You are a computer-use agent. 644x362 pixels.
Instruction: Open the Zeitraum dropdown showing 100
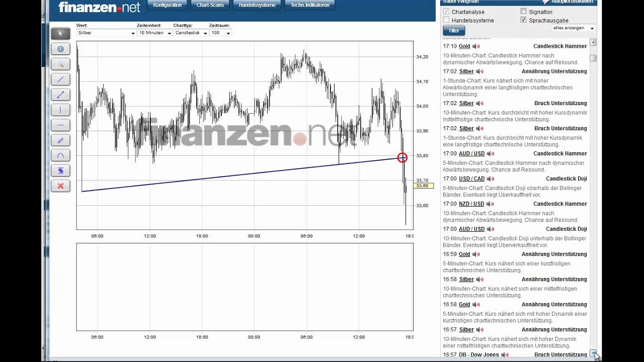click(x=220, y=33)
